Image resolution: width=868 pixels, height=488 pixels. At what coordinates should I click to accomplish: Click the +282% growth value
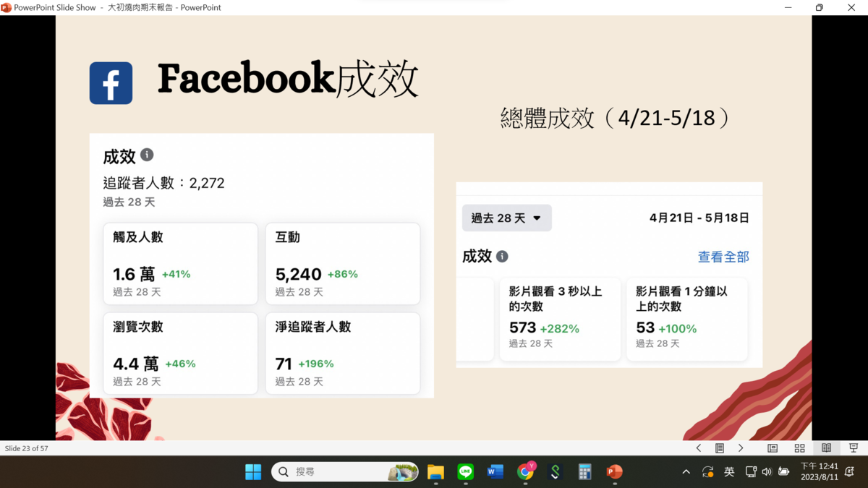[560, 329]
